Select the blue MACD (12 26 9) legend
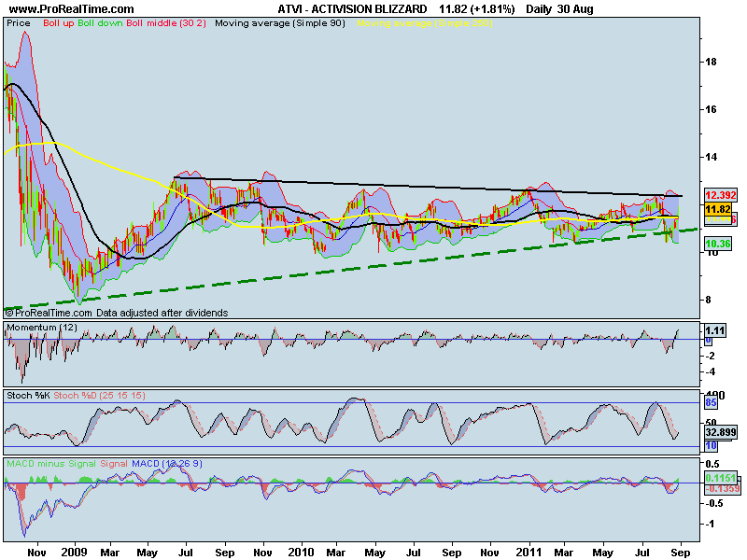 (x=167, y=463)
